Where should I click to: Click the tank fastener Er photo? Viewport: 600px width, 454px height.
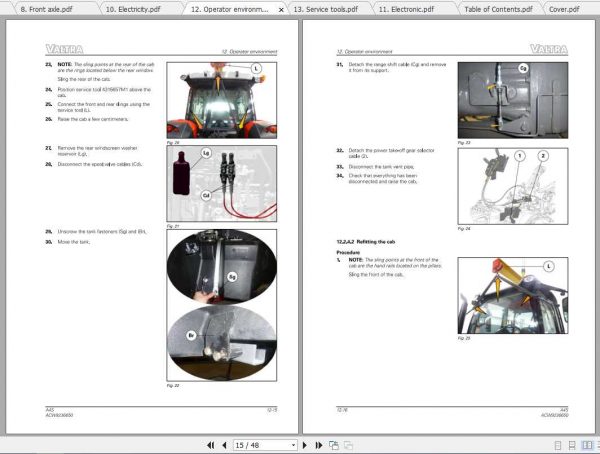[x=222, y=343]
